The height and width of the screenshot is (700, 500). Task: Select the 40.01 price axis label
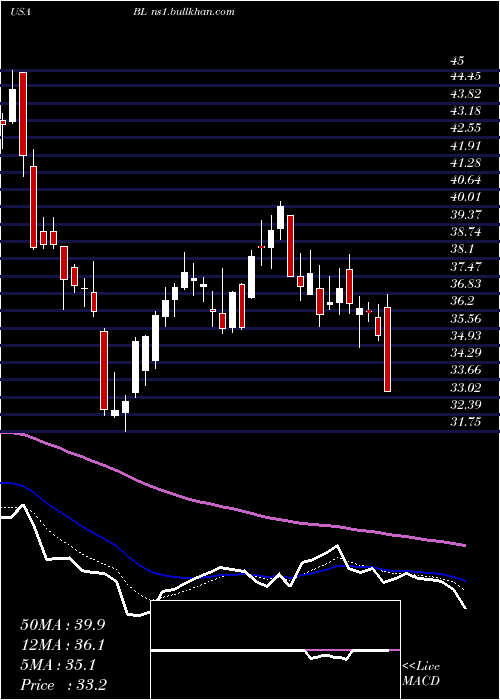click(x=466, y=197)
